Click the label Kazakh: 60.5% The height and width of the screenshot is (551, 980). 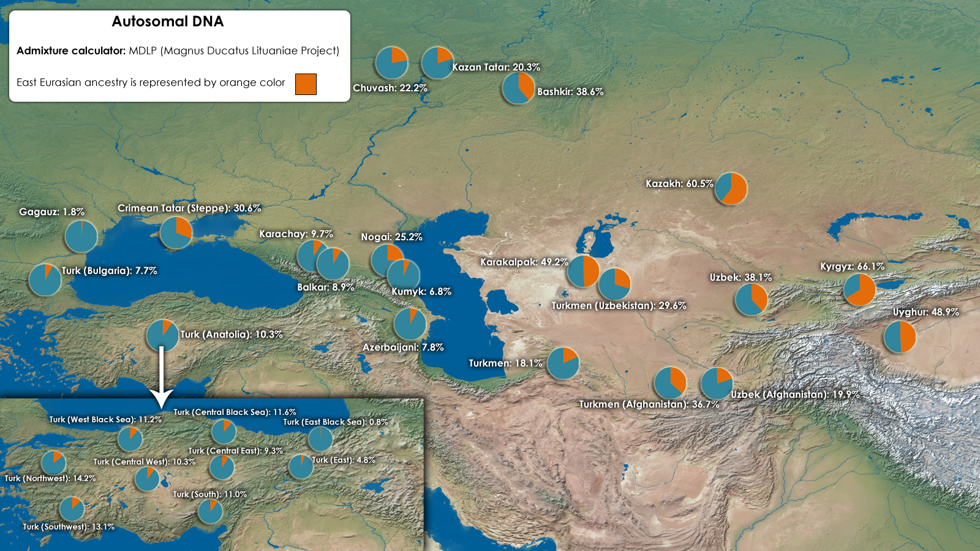(679, 184)
